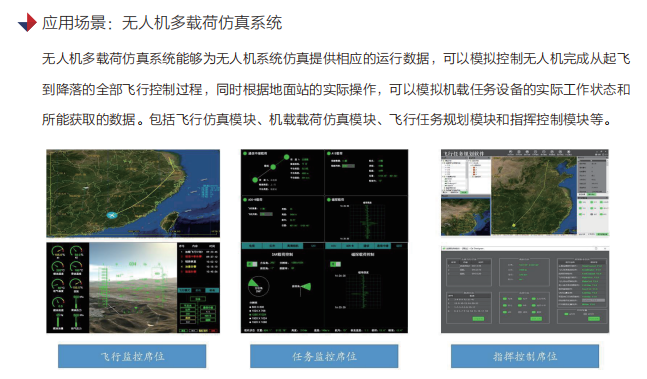Screen dimensions: 647x379
Task: Click the 飞行监控席位 blue label button
Action: click(132, 356)
